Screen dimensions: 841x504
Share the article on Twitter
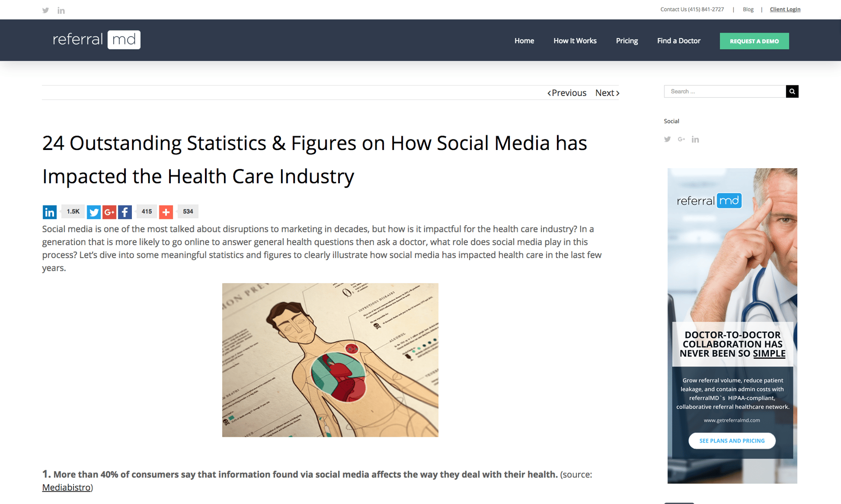pos(94,212)
